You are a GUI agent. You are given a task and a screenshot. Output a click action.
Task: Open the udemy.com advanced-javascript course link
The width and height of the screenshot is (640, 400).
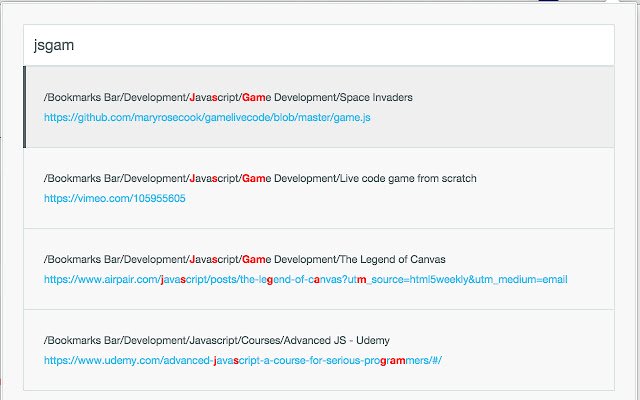coord(243,360)
